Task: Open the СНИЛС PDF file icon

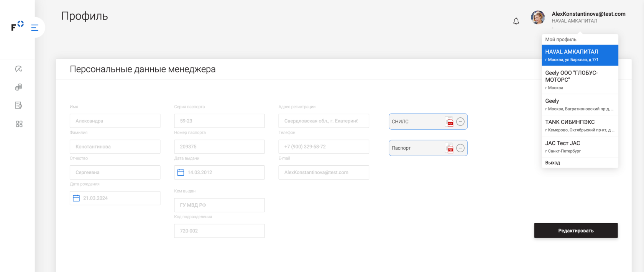Action: tap(449, 122)
